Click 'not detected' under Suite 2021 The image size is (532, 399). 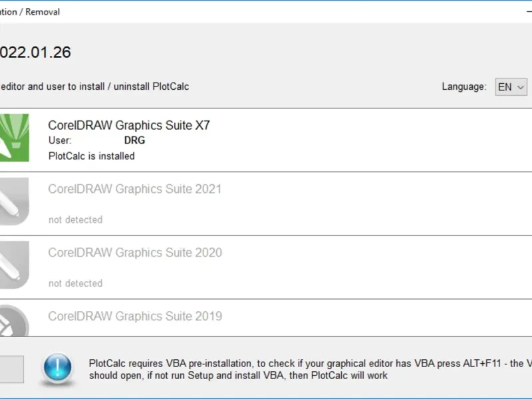75,220
